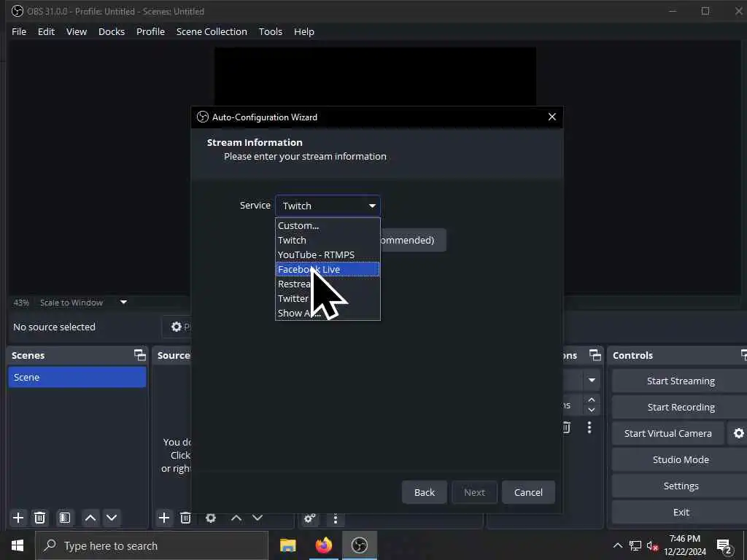The height and width of the screenshot is (560, 747).
Task: Start Virtual Camera
Action: tap(668, 433)
